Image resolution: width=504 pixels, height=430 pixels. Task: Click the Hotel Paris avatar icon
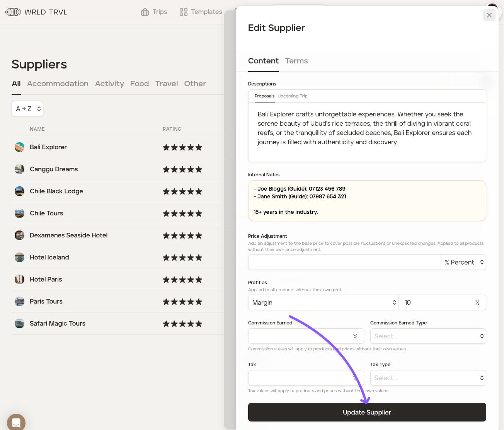tap(19, 279)
